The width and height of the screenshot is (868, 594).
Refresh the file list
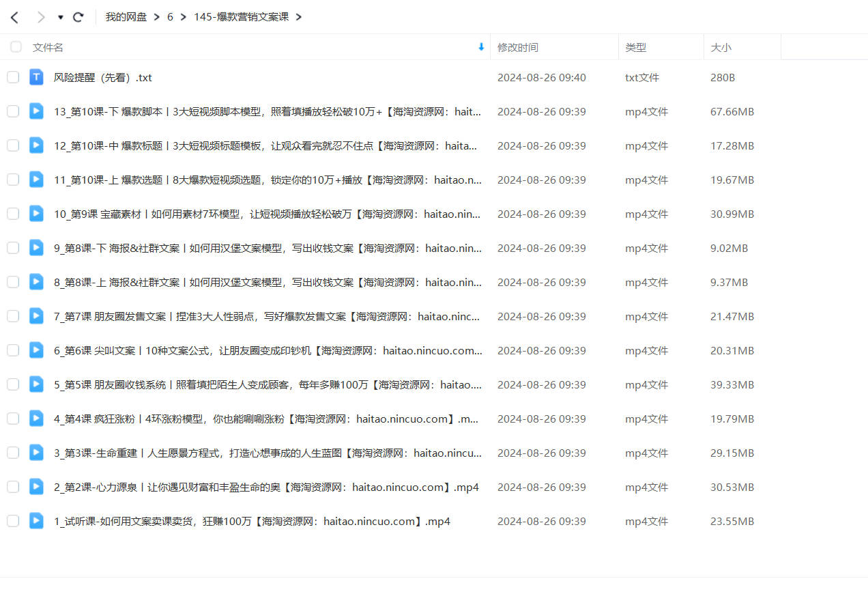click(78, 17)
